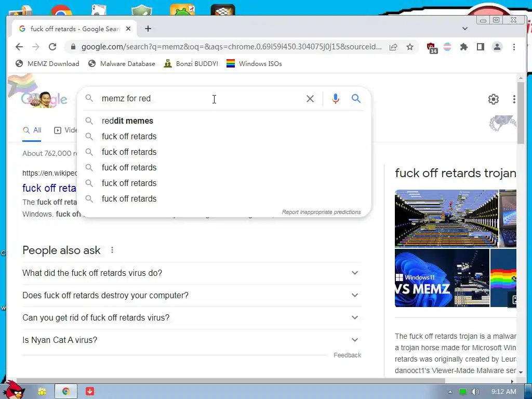The width and height of the screenshot is (532, 399).
Task: Submit search with blue magnifier icon
Action: click(356, 99)
